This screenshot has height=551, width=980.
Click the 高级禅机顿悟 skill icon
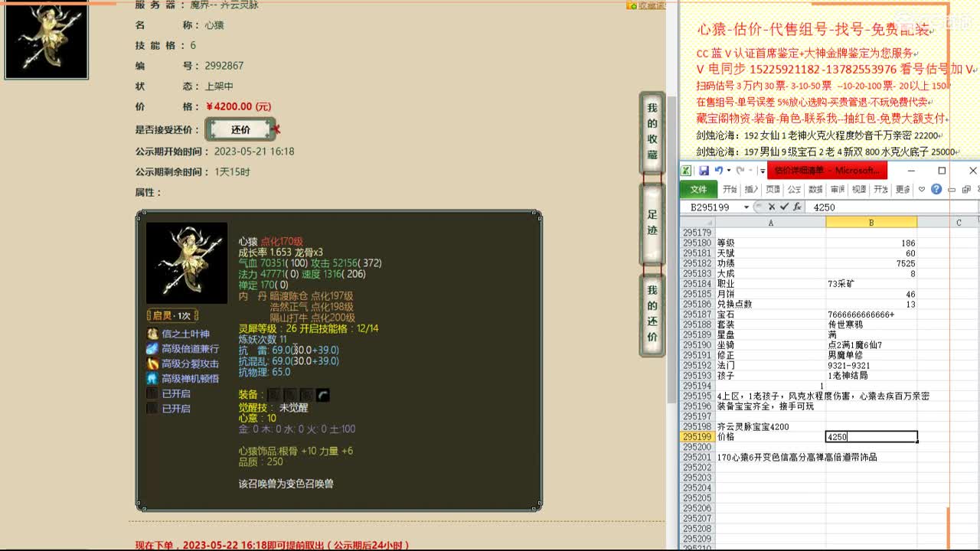(152, 378)
